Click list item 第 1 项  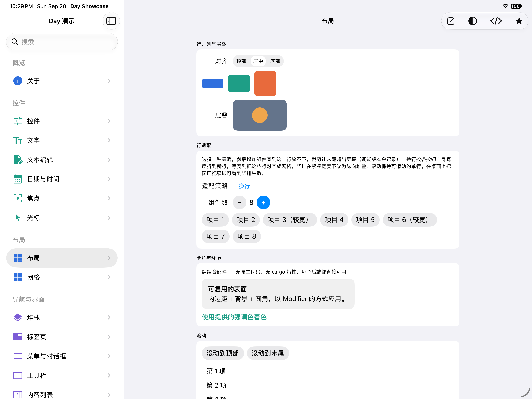216,371
